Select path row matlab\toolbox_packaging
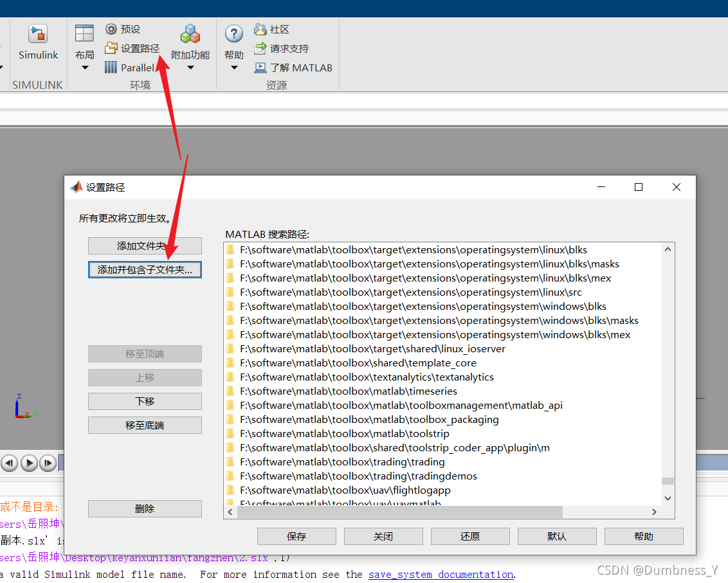Viewport: 728px width, 583px height. [x=443, y=420]
